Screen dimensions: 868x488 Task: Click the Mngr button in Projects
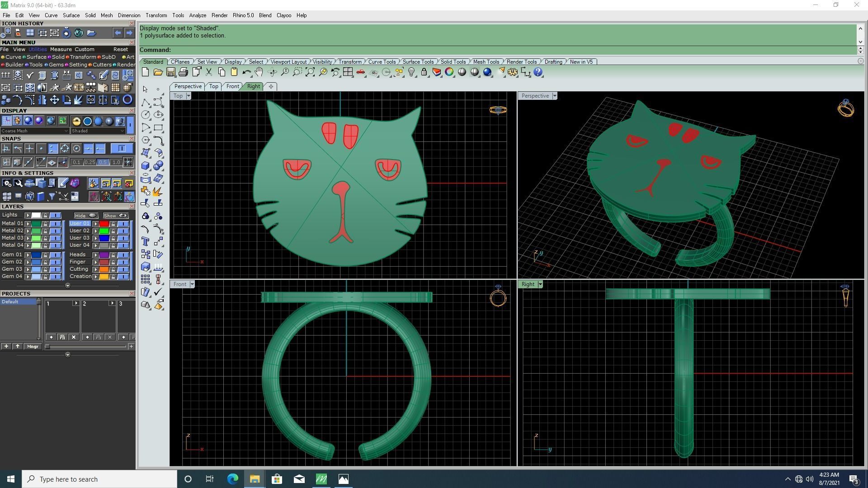click(33, 347)
